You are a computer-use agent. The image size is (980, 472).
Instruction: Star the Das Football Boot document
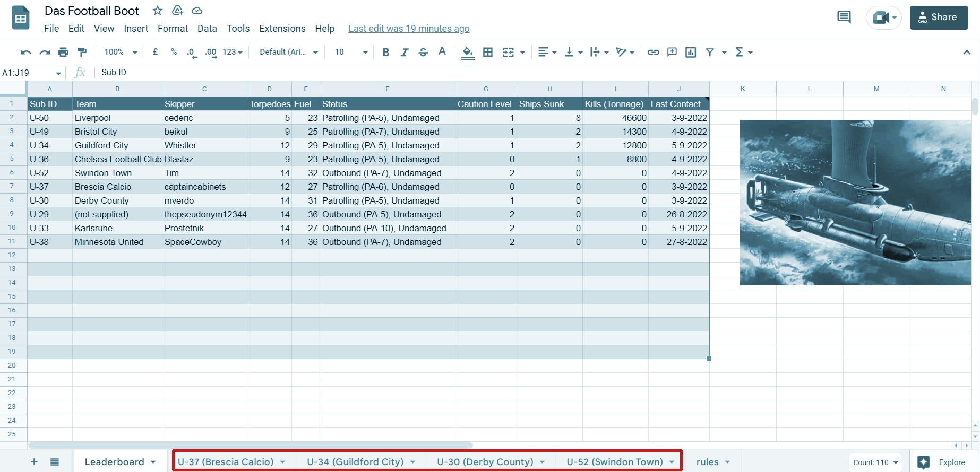[158, 11]
